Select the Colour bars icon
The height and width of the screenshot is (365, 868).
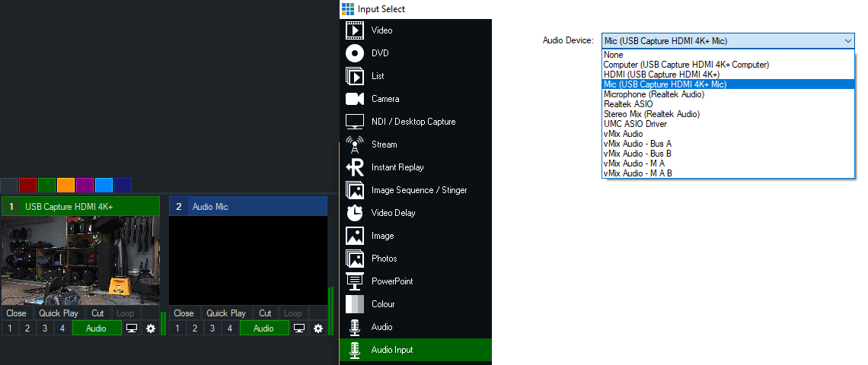pos(354,304)
